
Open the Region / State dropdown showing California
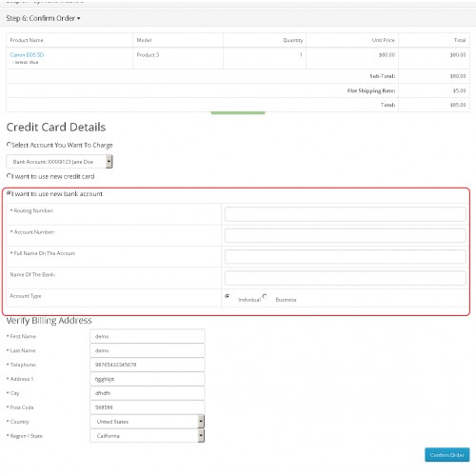pyautogui.click(x=148, y=436)
